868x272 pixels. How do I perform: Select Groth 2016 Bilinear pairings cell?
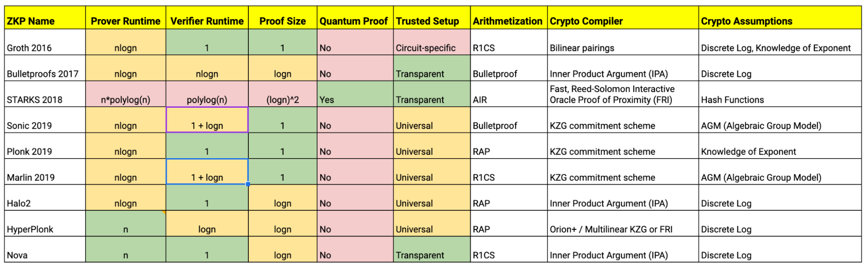tap(623, 42)
